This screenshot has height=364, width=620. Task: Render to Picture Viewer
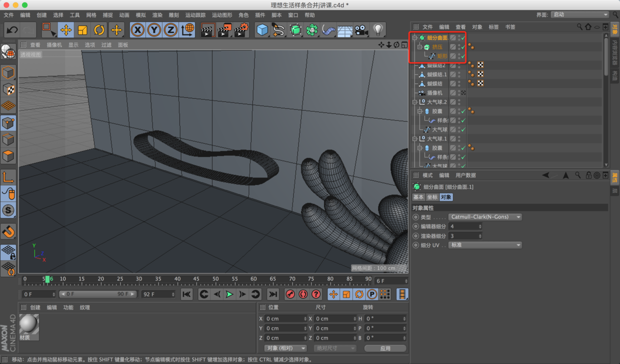224,30
